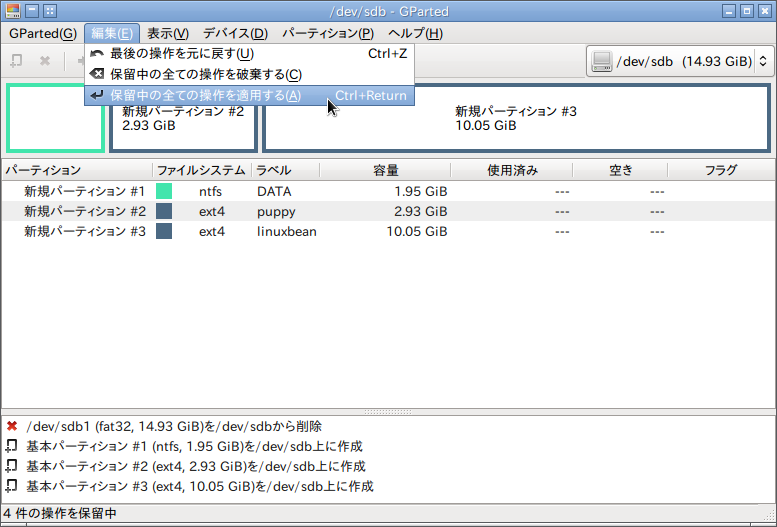Click the フラグ column header

coord(721,170)
